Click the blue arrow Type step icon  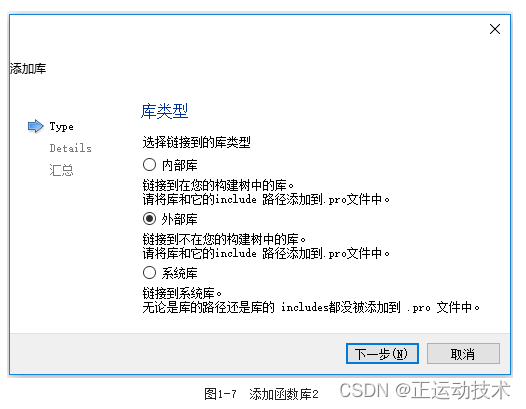tap(36, 126)
